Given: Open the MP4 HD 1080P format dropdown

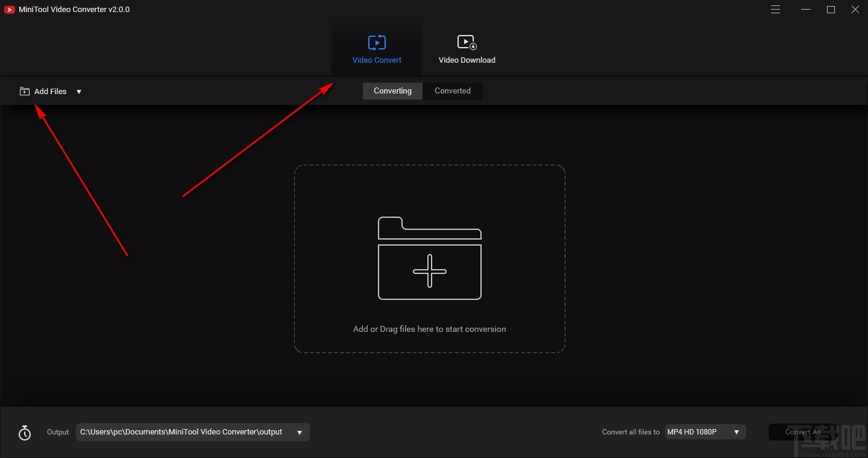Looking at the screenshot, I should [x=705, y=432].
